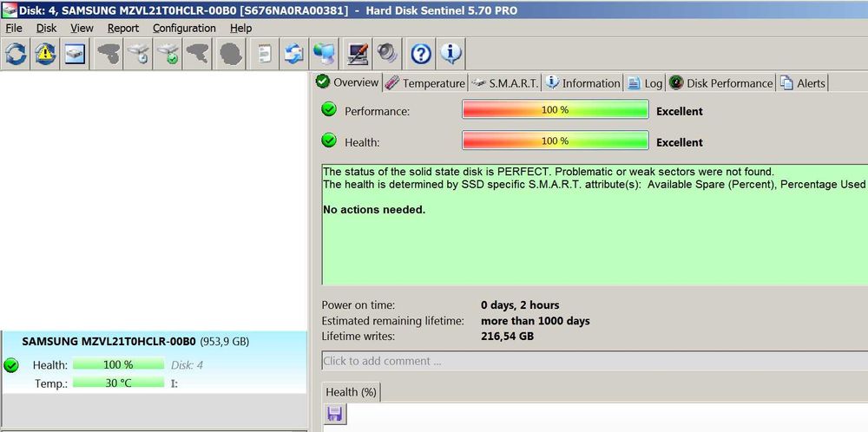
Task: Switch to the Alerts tab
Action: 803,83
